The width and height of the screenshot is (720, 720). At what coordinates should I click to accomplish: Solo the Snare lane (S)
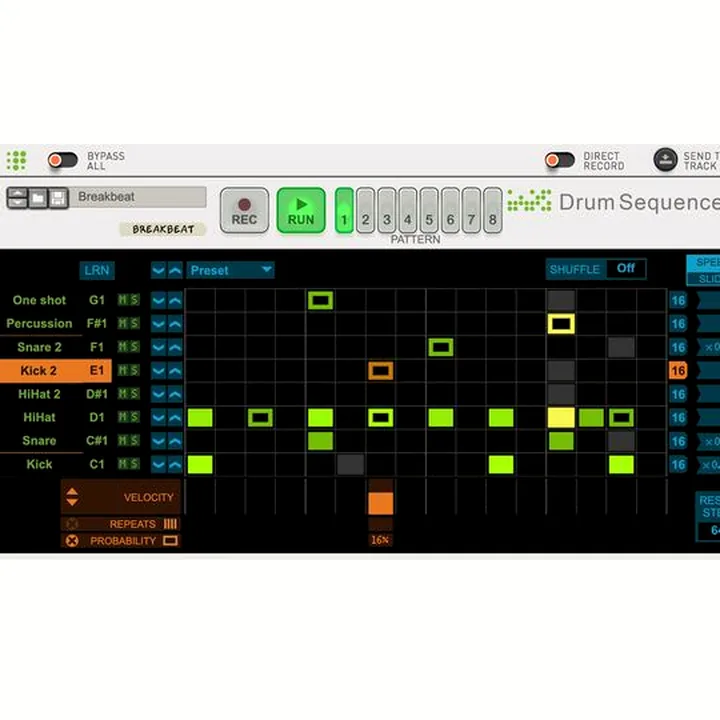134,440
